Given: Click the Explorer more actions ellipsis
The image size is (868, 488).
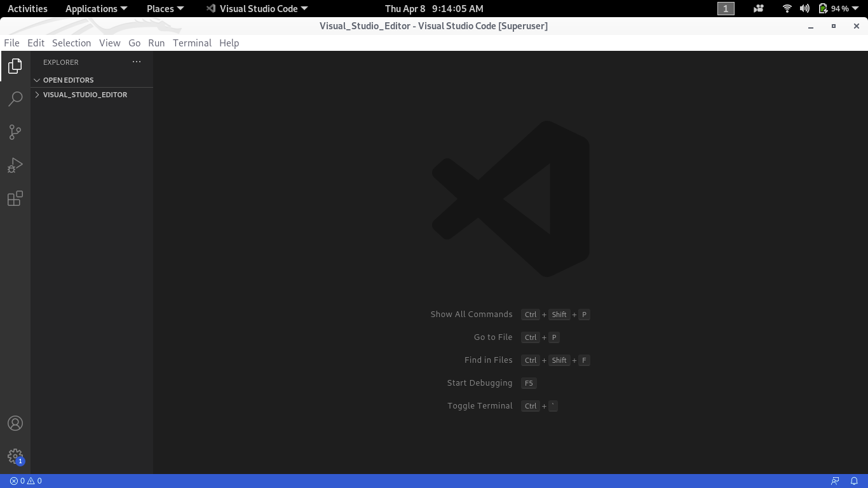Looking at the screenshot, I should (137, 62).
